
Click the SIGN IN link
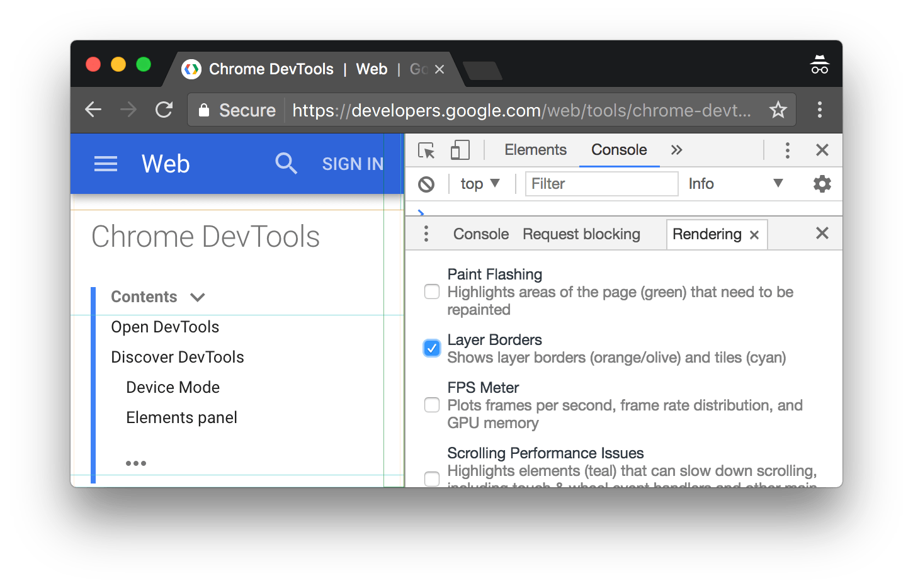click(x=353, y=164)
